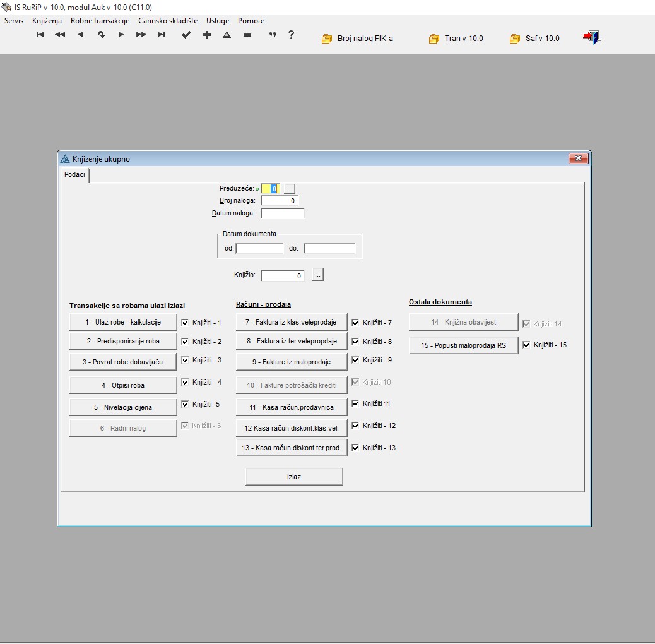The width and height of the screenshot is (655, 644).
Task: Disable the Knjižiti - 15 checkbox
Action: coord(526,345)
